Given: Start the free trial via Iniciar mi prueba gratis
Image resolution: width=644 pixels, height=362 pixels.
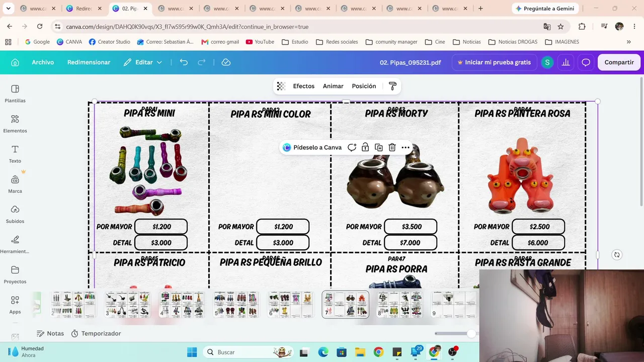Looking at the screenshot, I should [494, 62].
